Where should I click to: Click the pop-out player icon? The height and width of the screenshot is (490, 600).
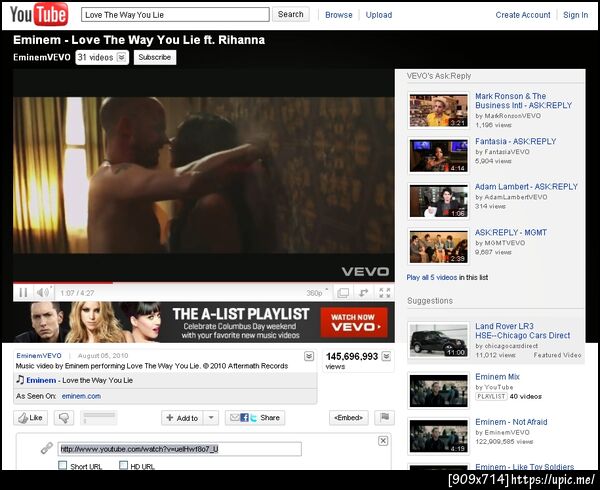pyautogui.click(x=364, y=293)
